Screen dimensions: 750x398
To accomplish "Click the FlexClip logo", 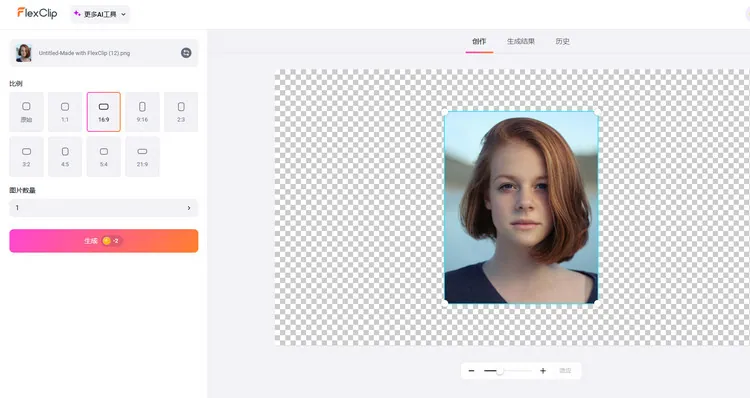I will 37,13.
